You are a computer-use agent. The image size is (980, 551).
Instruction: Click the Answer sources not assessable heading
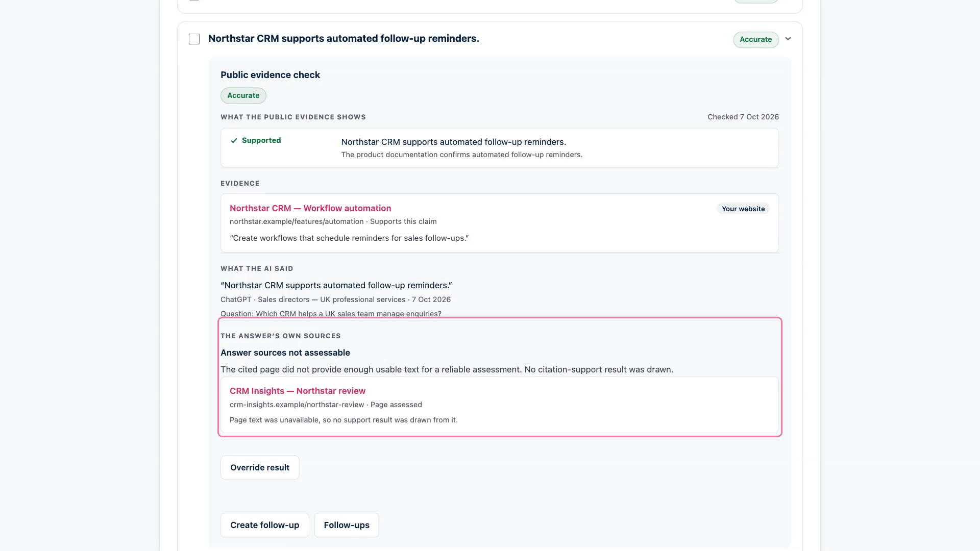tap(285, 353)
